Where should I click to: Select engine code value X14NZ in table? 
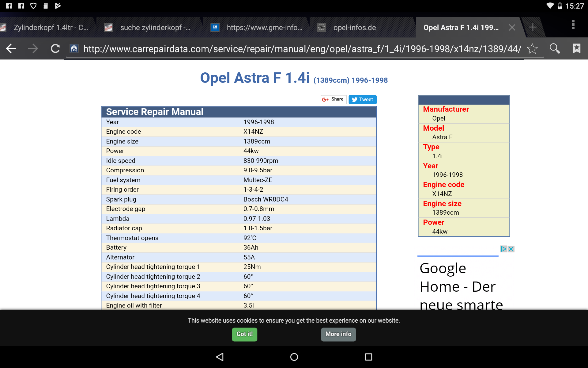[x=253, y=132]
